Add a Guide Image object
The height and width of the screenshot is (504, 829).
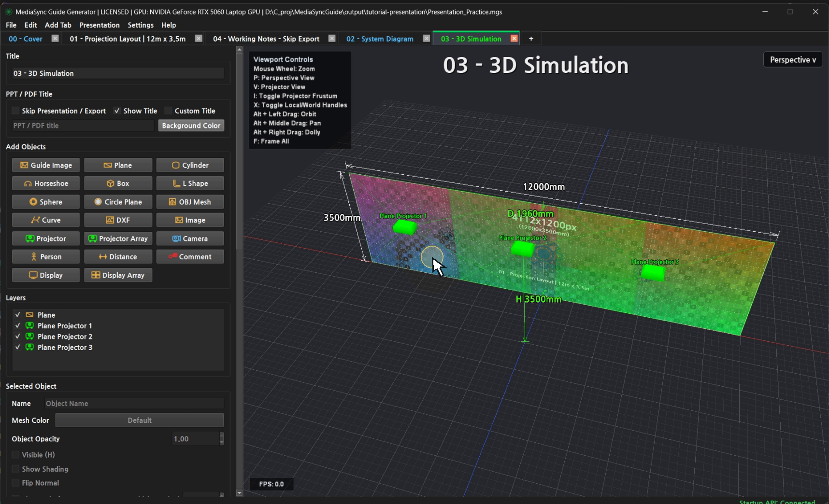click(46, 165)
